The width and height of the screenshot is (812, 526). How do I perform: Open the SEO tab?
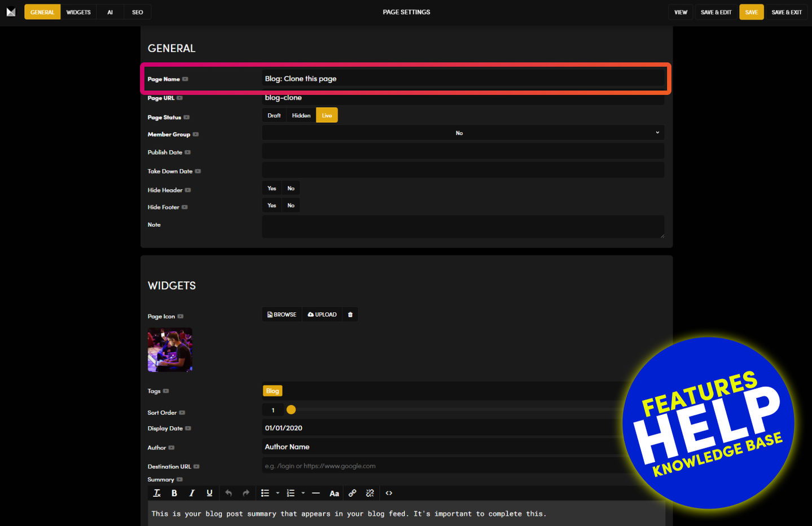point(137,12)
